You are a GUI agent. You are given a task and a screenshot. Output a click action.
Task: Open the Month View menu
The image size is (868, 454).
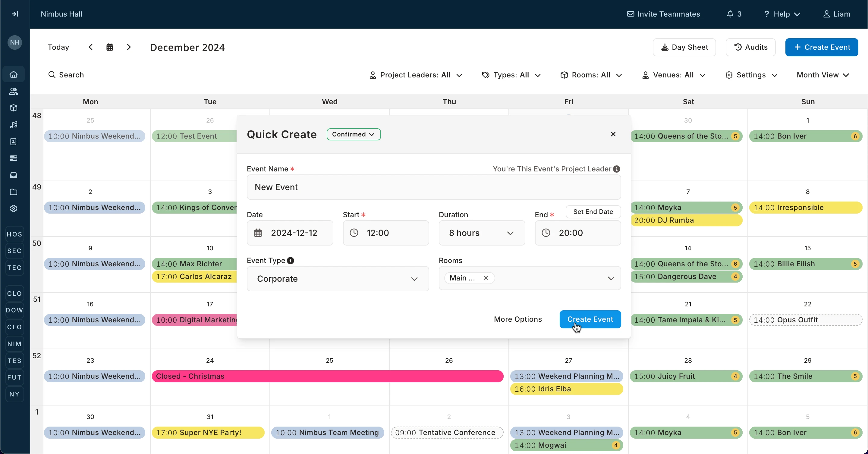pyautogui.click(x=822, y=75)
